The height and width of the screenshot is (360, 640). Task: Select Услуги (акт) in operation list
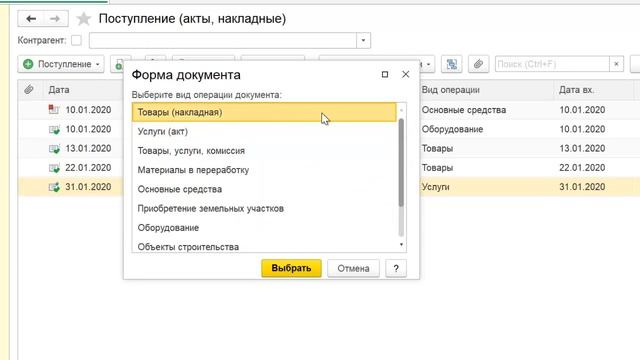(x=264, y=131)
